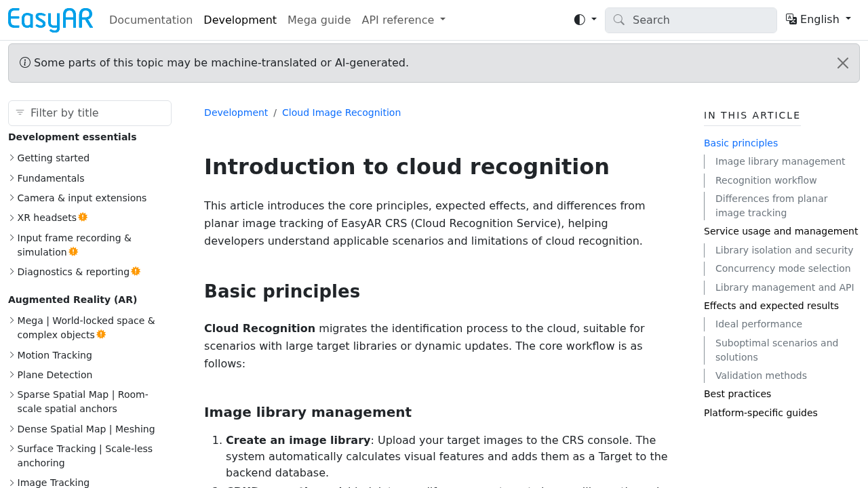Dismiss the machine-translated notice banner
This screenshot has width=868, height=488.
tap(843, 63)
